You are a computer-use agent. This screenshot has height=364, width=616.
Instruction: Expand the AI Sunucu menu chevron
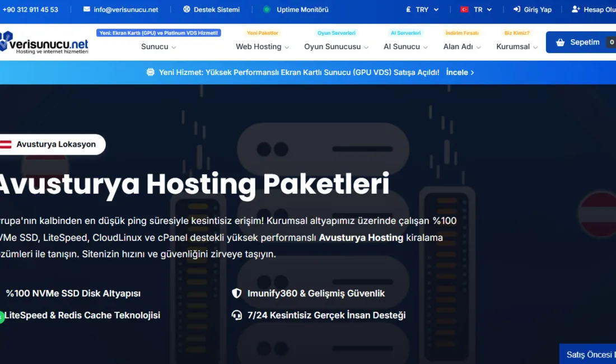click(426, 47)
